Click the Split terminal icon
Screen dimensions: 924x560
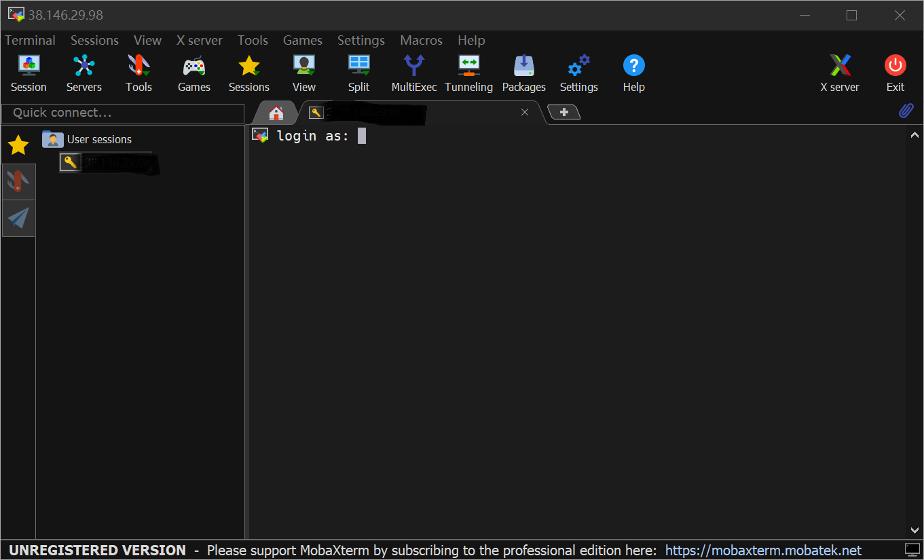[358, 73]
